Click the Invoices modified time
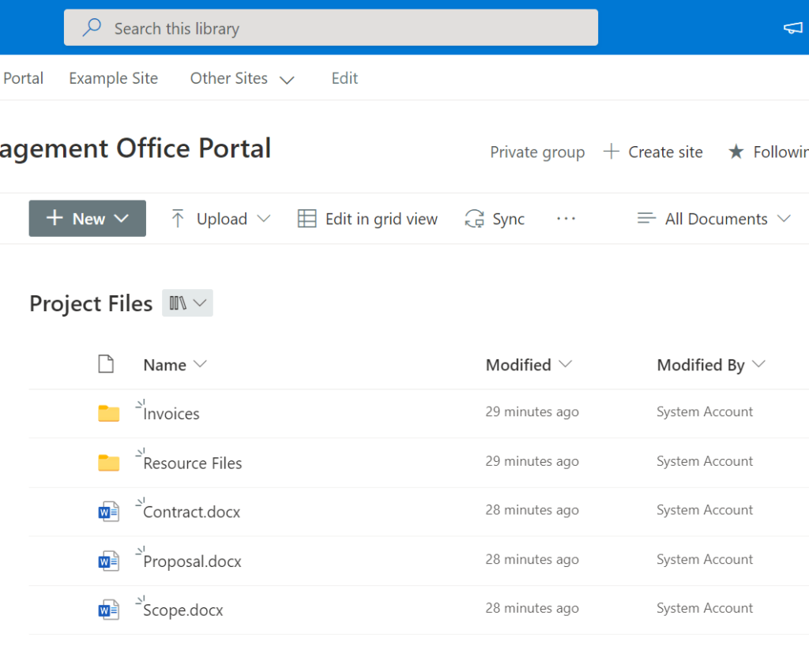This screenshot has height=672, width=809. [532, 411]
